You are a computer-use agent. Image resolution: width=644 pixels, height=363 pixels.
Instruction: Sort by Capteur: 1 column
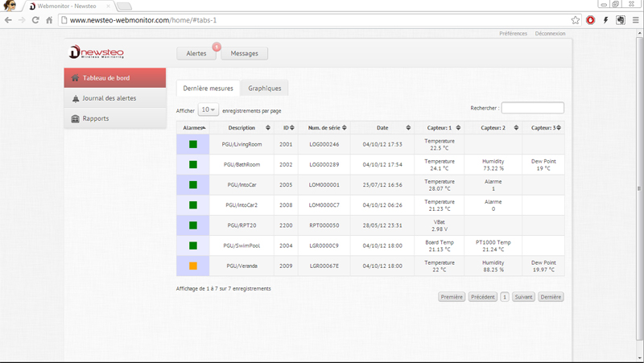coord(439,128)
